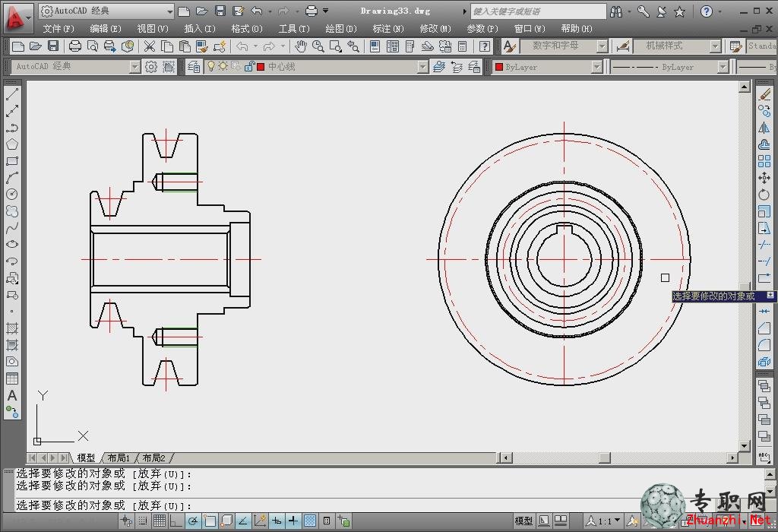The image size is (778, 532).
Task: Open the 工具(T) menu
Action: (294, 29)
